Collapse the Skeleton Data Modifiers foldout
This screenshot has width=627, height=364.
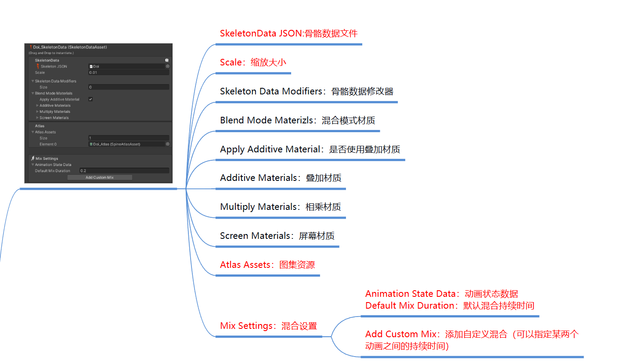[32, 81]
